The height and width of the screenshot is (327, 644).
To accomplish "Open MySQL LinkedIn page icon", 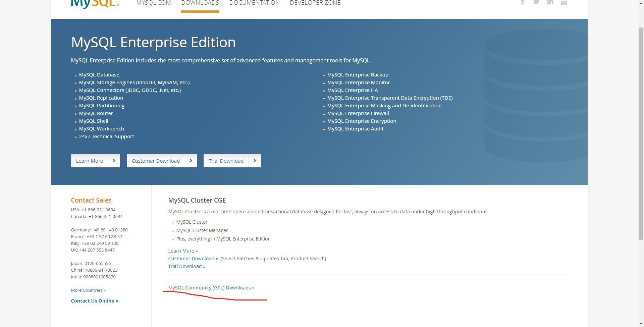I will point(550,2).
